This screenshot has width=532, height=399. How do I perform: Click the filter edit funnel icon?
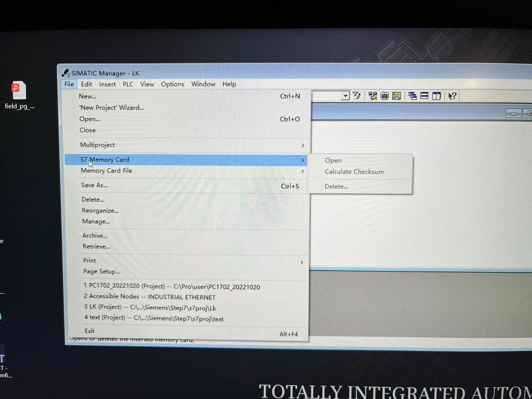coord(357,96)
